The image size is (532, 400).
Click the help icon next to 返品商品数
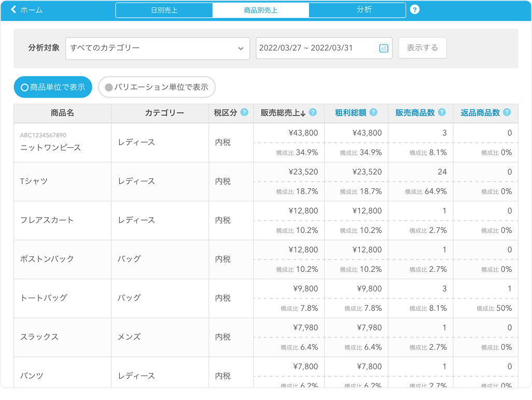pos(507,113)
